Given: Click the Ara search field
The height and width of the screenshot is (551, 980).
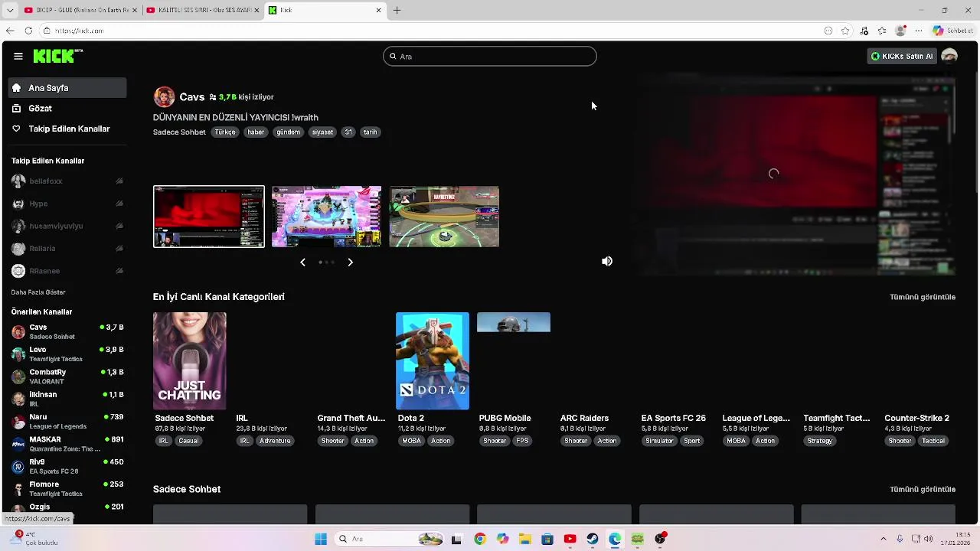Looking at the screenshot, I should pos(490,56).
